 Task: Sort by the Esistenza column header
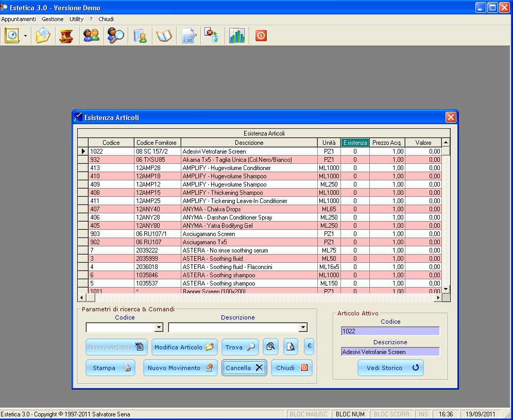coord(355,142)
